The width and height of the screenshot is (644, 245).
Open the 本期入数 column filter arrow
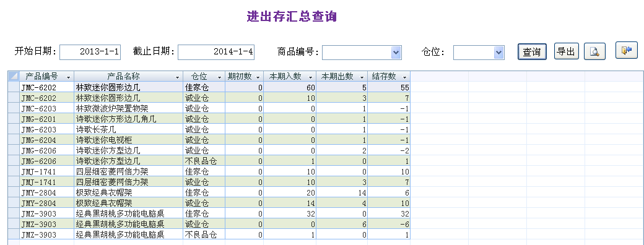(x=310, y=77)
